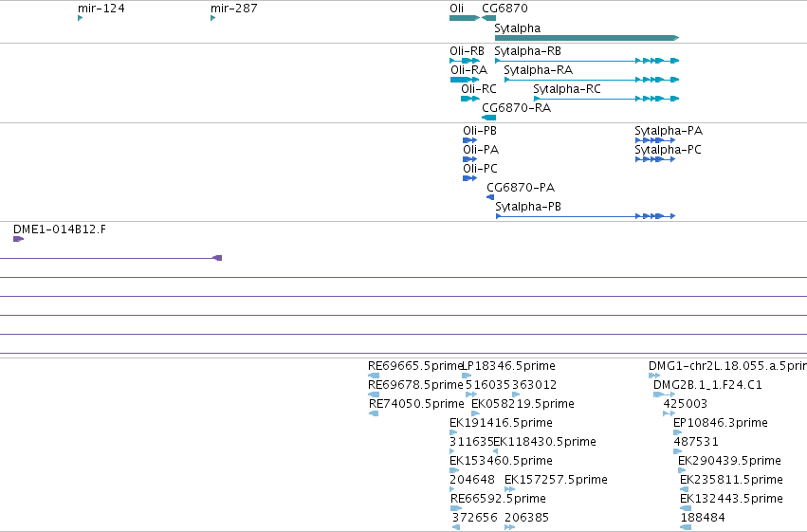Select the Oli-PC protein label
Viewport: 807px width, 532px height.
click(x=480, y=169)
